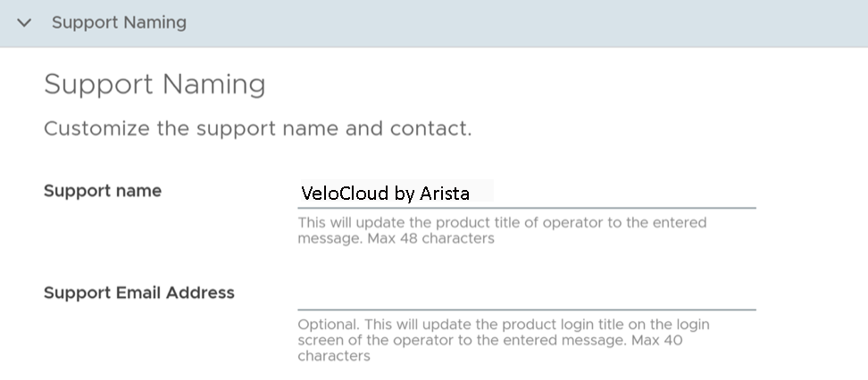The width and height of the screenshot is (868, 380).
Task: Place cursor after 'Arista' in Support name
Action: [x=472, y=193]
